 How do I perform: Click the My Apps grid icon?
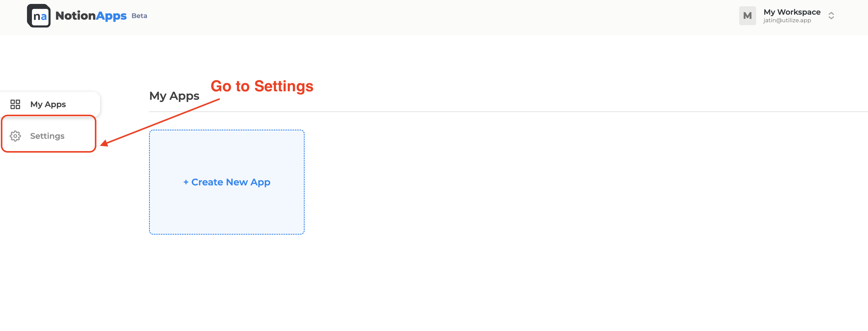(x=15, y=104)
